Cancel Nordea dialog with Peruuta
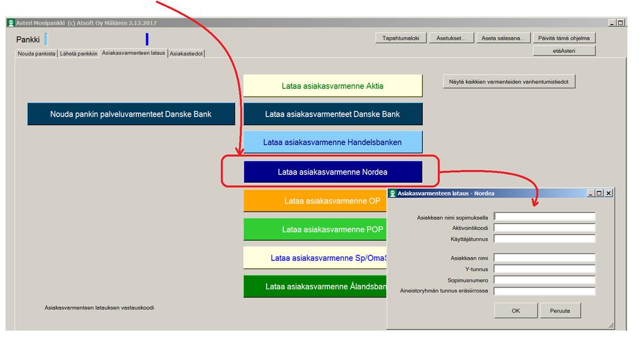Screen dimensions: 644x346 pyautogui.click(x=560, y=311)
